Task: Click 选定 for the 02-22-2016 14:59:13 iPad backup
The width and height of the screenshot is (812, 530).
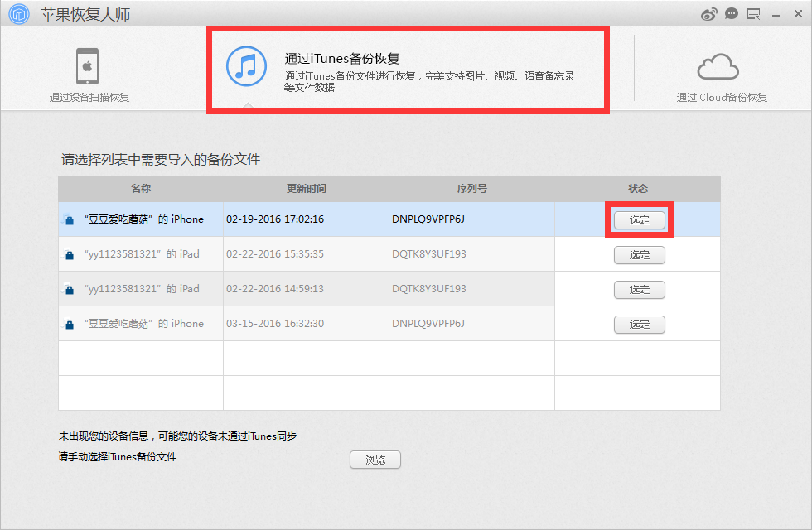Action: click(639, 289)
